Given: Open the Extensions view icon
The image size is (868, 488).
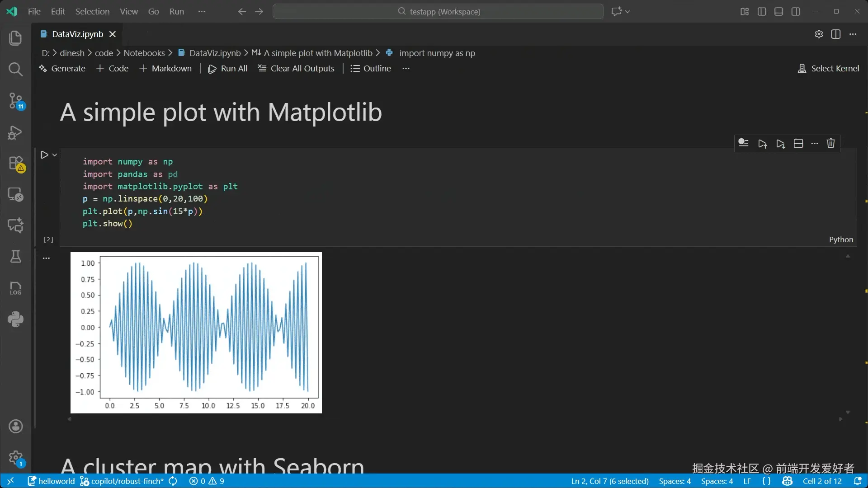Looking at the screenshot, I should pos(15,163).
